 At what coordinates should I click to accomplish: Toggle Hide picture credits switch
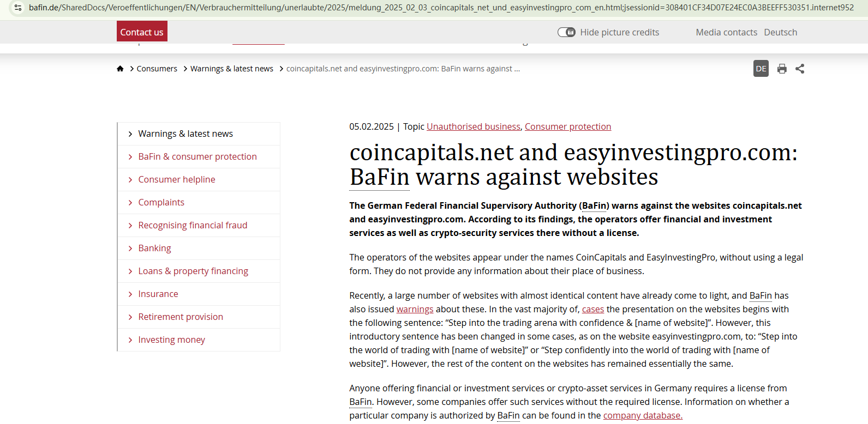click(566, 32)
